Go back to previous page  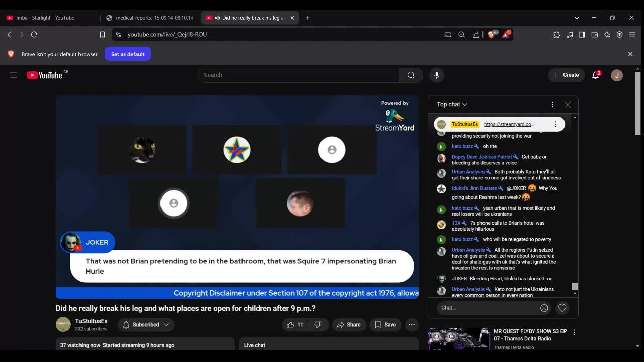coord(9,35)
